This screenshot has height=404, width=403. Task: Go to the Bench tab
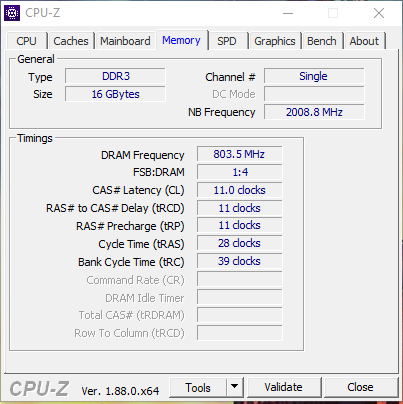coord(322,41)
